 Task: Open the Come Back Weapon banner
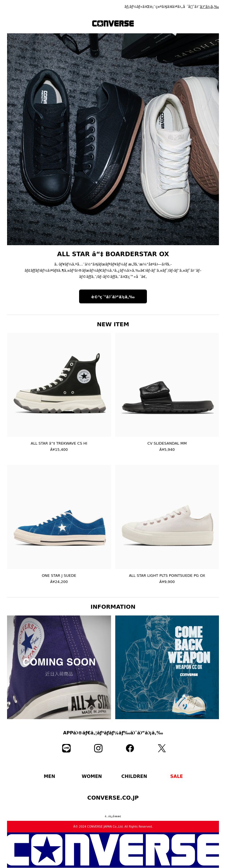tap(167, 667)
